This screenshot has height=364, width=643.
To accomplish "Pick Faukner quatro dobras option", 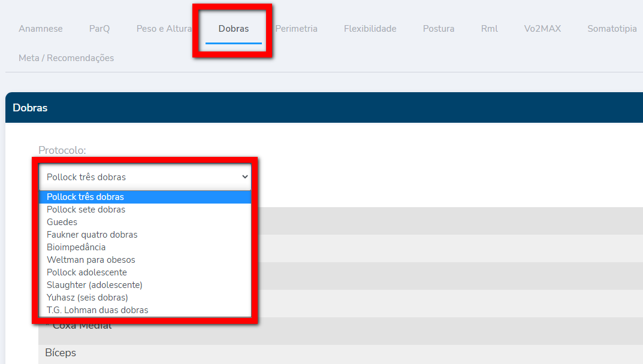I will point(92,235).
